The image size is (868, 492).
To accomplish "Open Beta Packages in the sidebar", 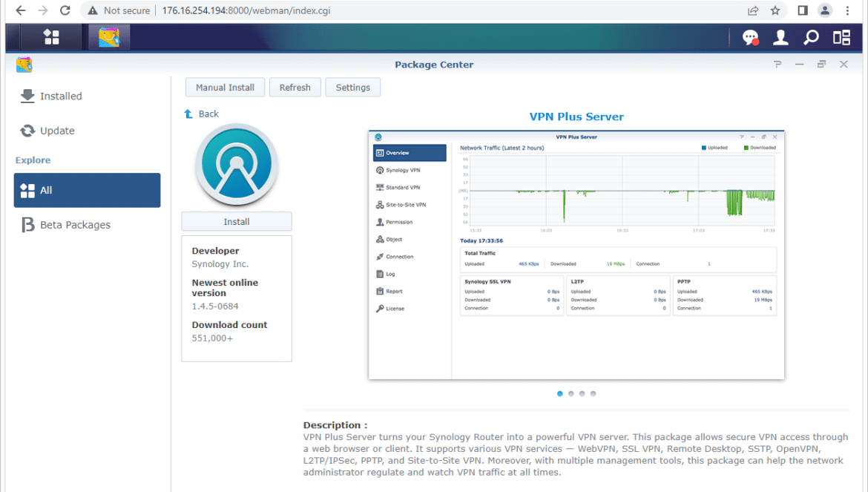I will (x=88, y=225).
